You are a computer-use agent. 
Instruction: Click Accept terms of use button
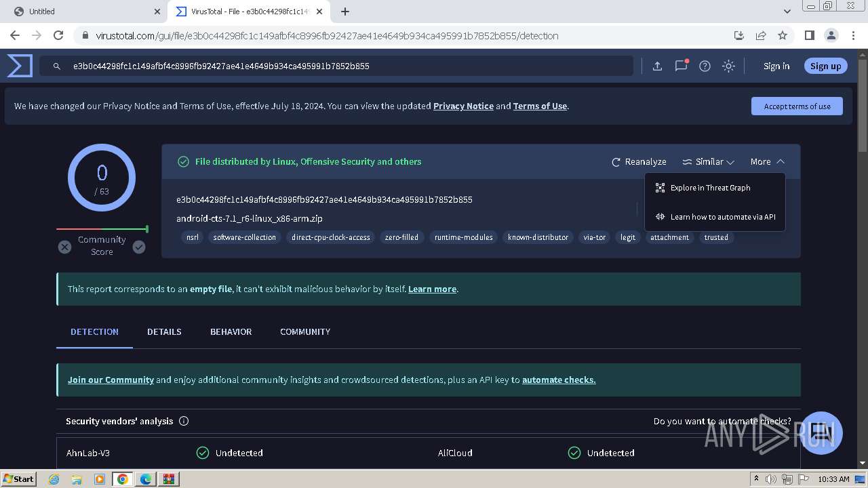pos(797,106)
